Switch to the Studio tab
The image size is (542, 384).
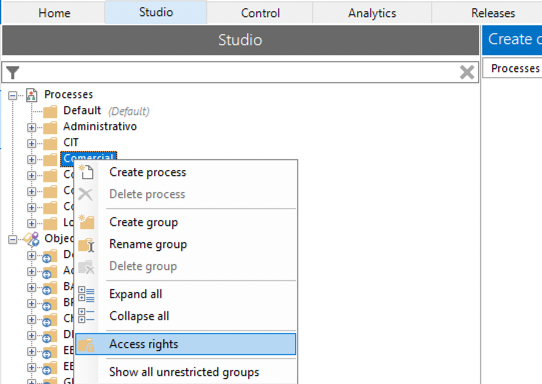(x=156, y=12)
